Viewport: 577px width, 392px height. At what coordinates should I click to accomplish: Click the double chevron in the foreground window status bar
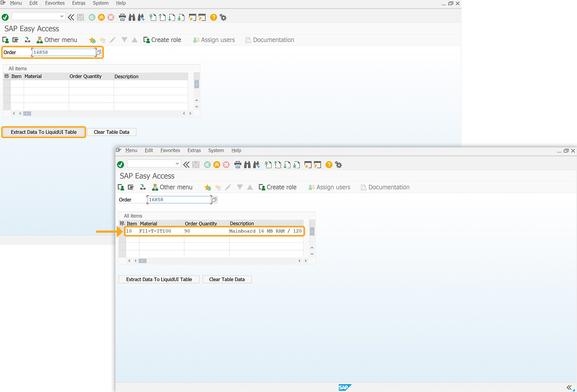(x=569, y=387)
